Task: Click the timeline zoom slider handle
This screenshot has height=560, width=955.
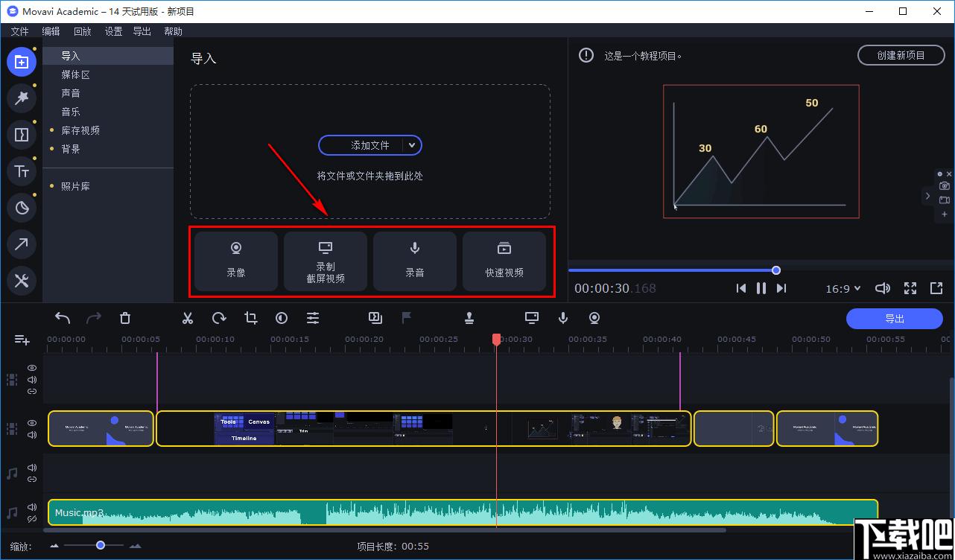Action: point(101,545)
